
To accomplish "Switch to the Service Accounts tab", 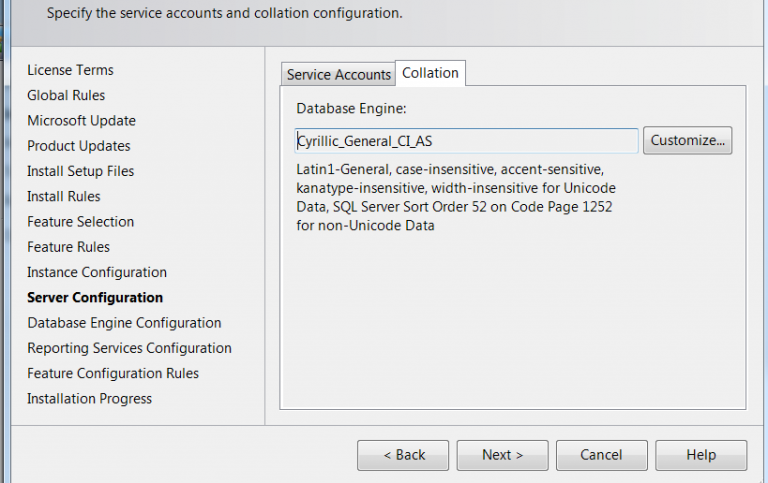I will point(338,75).
